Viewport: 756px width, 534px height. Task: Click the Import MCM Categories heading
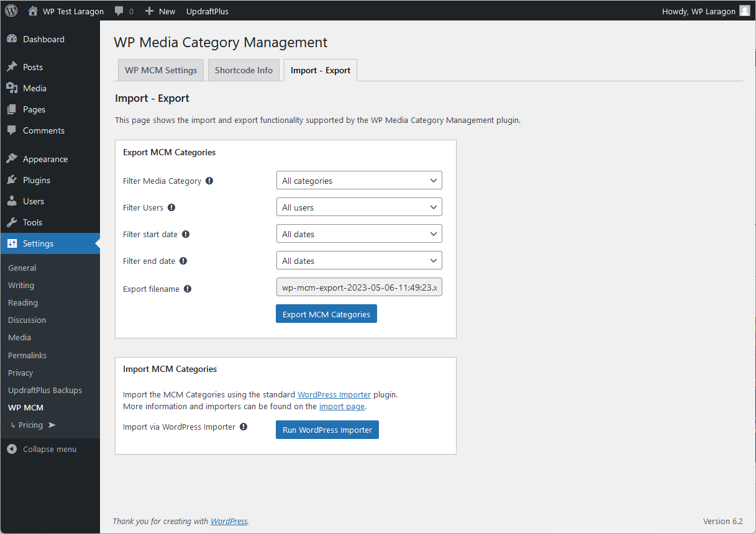tap(170, 369)
